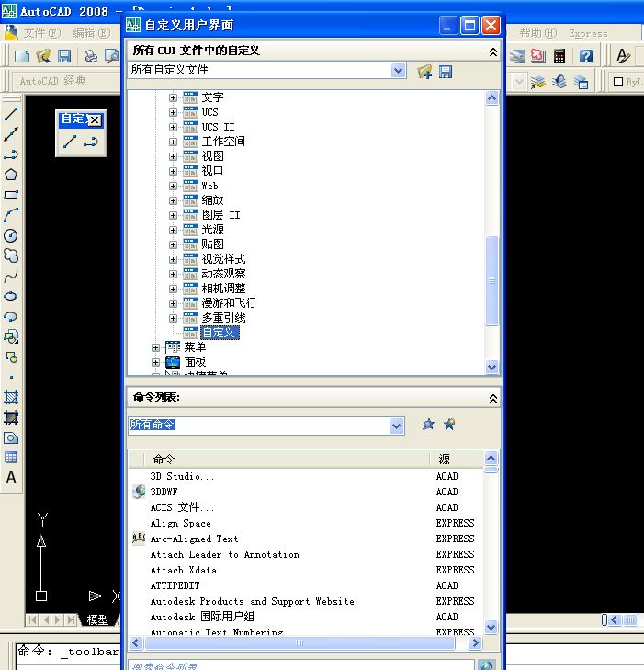The image size is (644, 670).
Task: Click the Plot printer icon
Action: [91, 56]
